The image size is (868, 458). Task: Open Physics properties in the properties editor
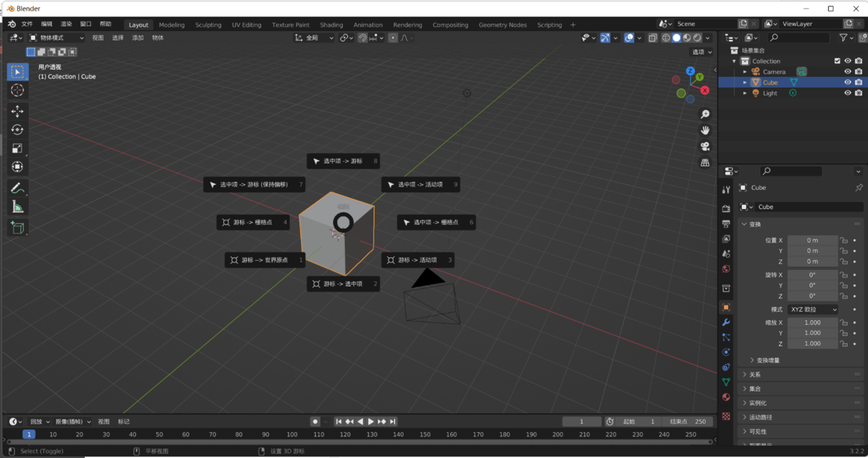(726, 352)
